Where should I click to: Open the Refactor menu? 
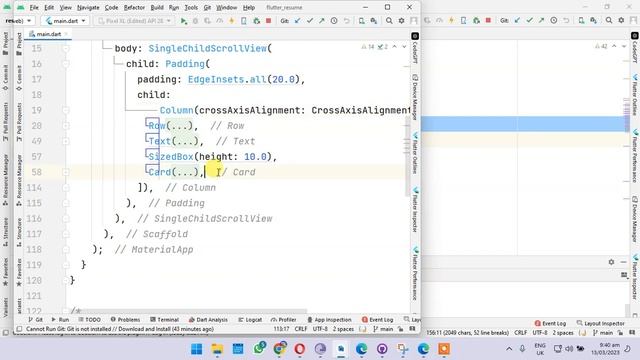click(134, 7)
